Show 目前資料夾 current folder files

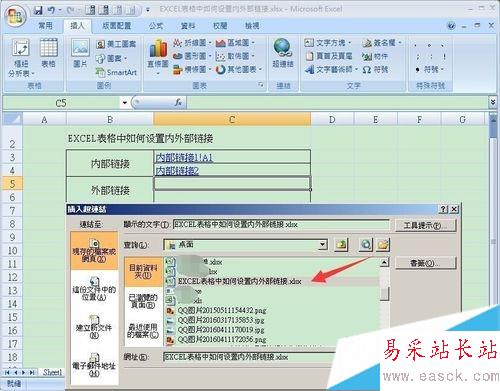[x=143, y=272]
